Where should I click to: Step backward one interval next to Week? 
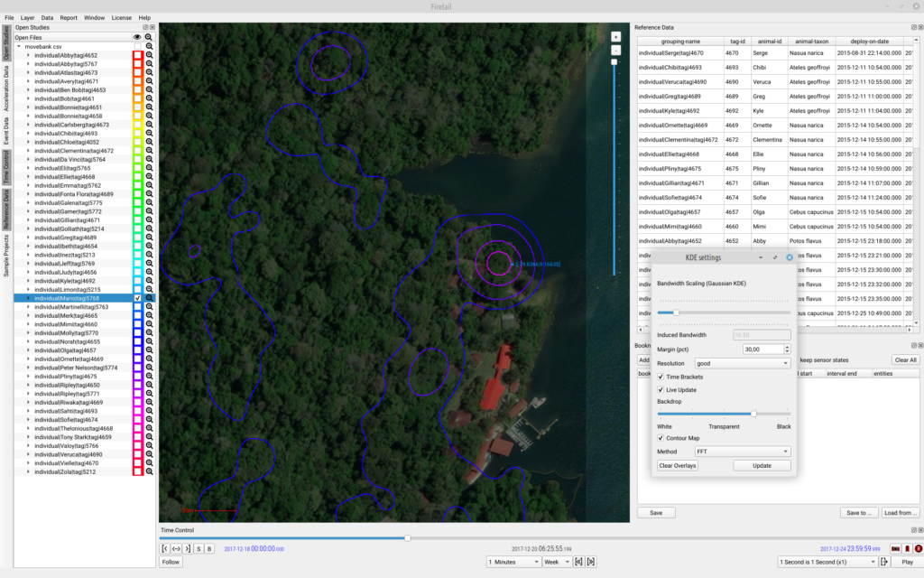578,562
